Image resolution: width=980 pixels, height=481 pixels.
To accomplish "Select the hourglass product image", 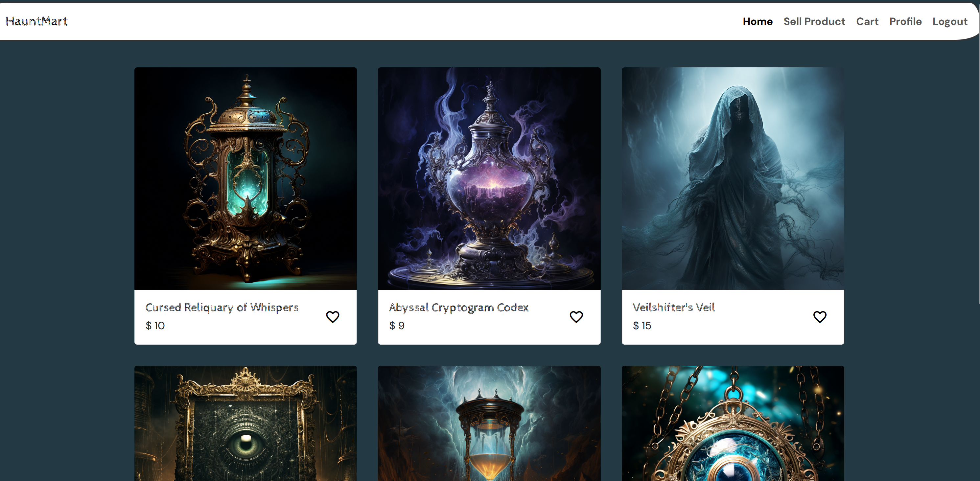I will coord(489,423).
